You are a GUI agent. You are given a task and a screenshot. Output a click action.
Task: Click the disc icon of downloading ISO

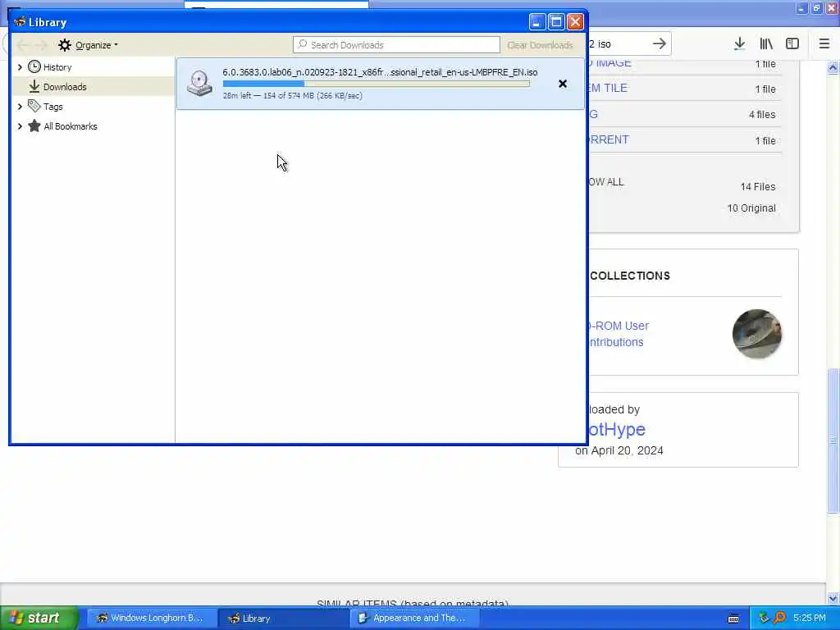pos(200,84)
